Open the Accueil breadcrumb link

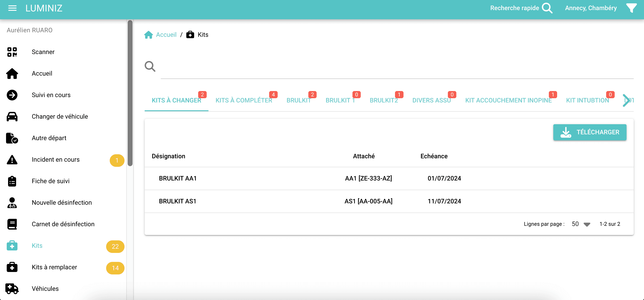coord(166,35)
